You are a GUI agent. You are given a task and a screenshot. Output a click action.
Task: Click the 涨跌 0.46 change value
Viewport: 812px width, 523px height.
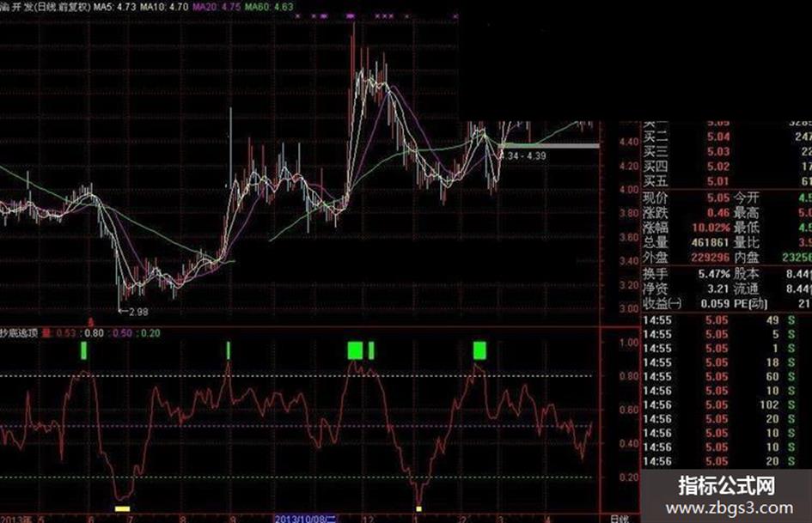[x=718, y=213]
